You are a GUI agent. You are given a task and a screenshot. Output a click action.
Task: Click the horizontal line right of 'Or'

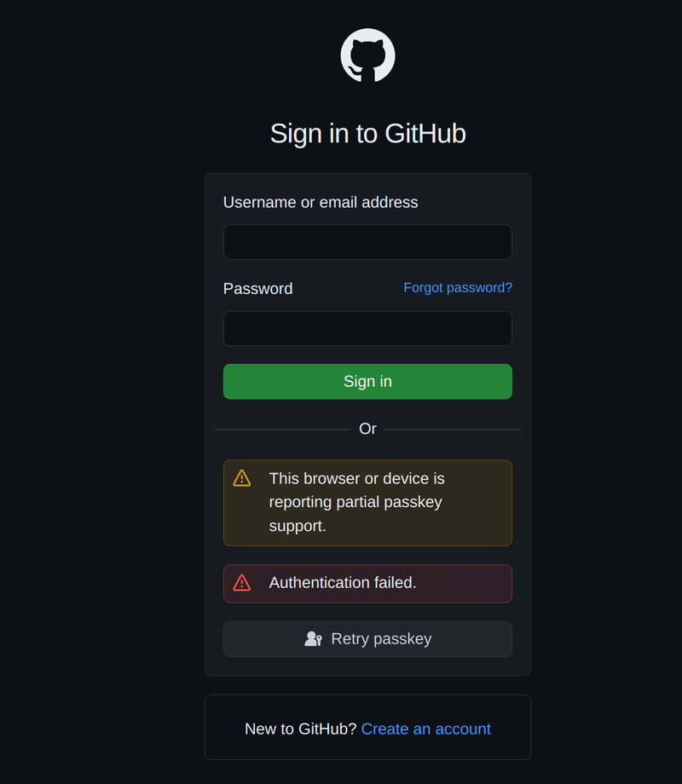[x=452, y=429]
